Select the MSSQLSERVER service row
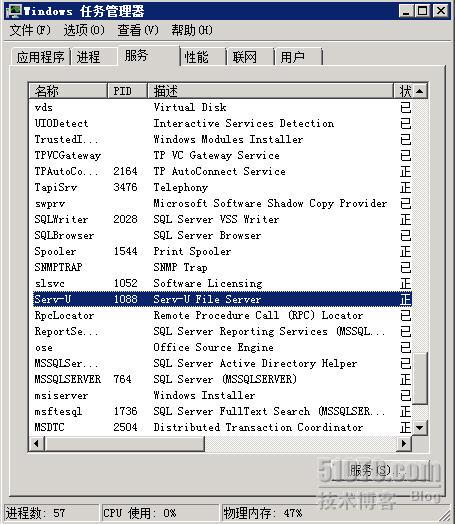 click(x=220, y=379)
